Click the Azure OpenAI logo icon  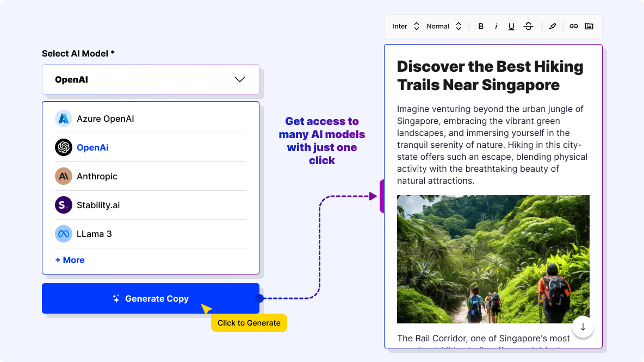64,118
